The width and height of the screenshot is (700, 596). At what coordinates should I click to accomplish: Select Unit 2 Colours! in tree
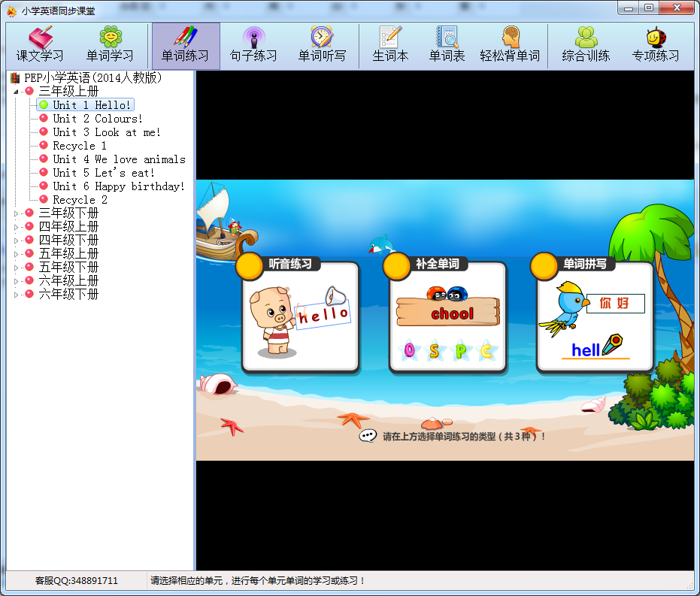coord(97,119)
